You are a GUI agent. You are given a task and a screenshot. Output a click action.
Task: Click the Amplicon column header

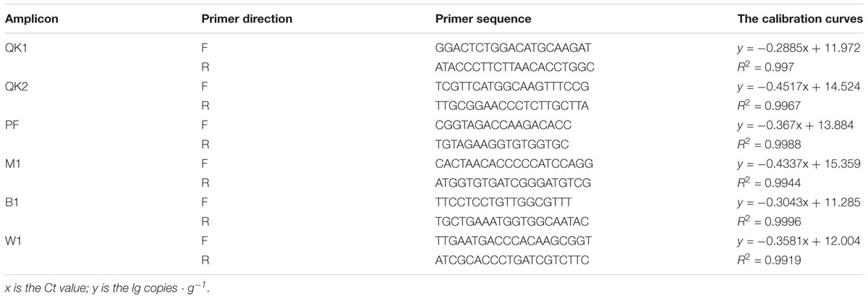[30, 20]
